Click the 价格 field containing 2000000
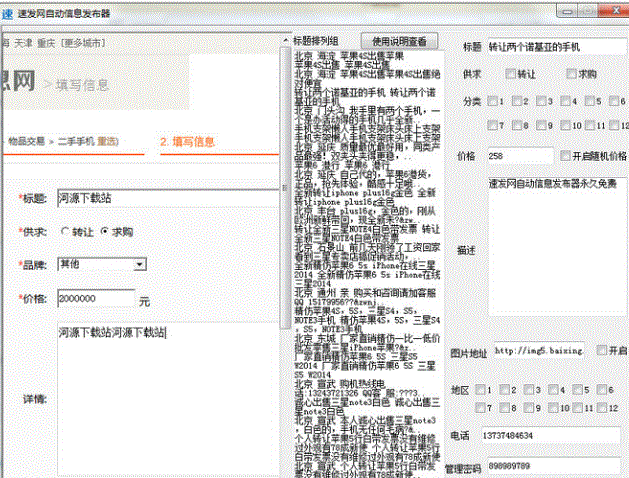Viewport: 629px width, 478px height. (x=95, y=298)
